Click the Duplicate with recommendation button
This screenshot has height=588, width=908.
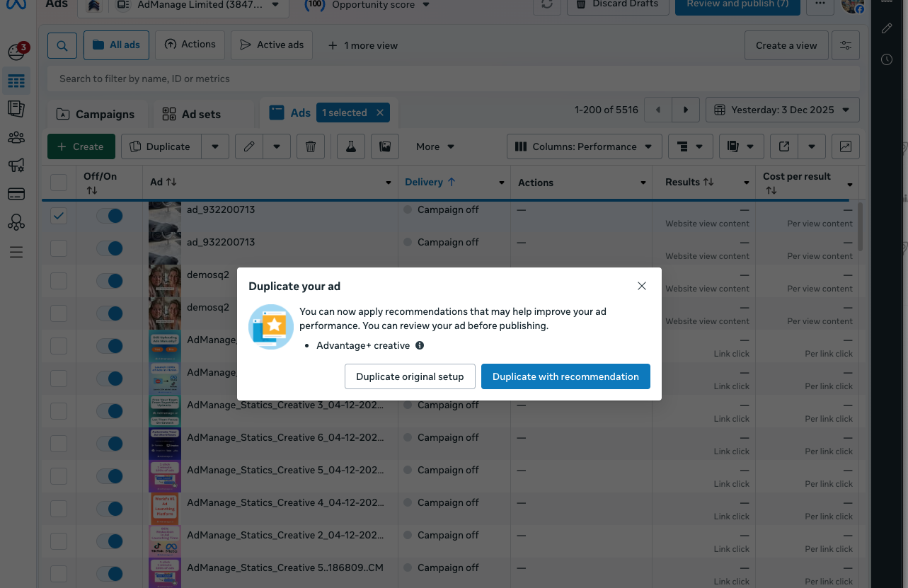click(x=565, y=376)
